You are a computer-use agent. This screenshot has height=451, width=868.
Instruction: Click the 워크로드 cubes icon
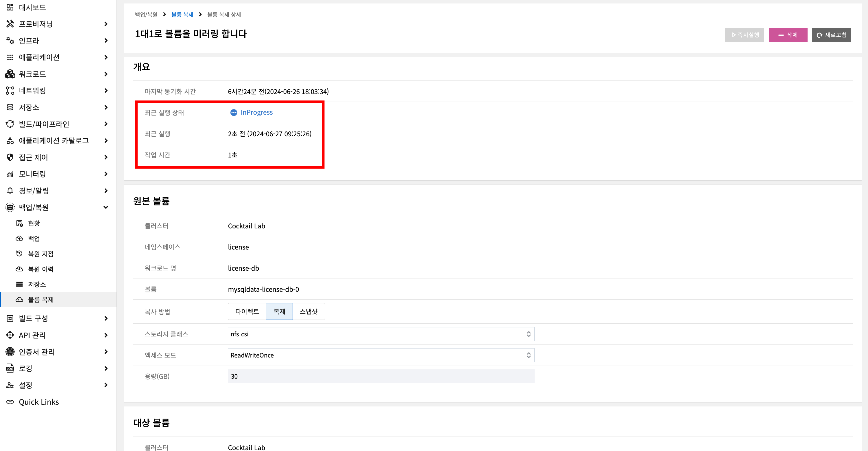coord(10,74)
